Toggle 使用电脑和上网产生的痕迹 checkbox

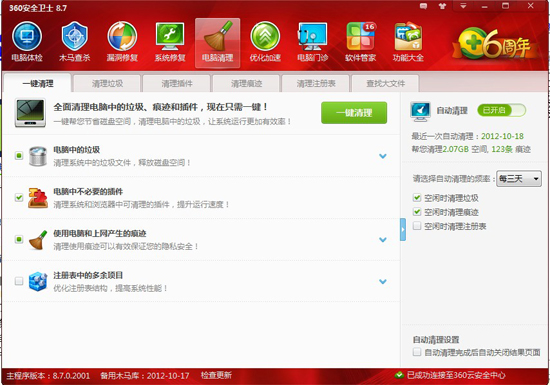pos(19,239)
